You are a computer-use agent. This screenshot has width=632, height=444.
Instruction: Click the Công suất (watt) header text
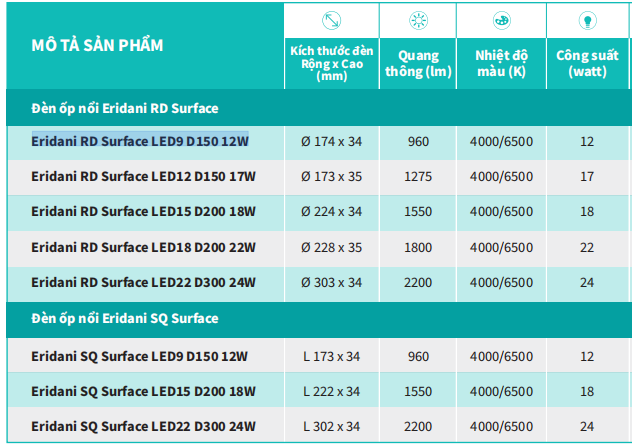pos(587,63)
